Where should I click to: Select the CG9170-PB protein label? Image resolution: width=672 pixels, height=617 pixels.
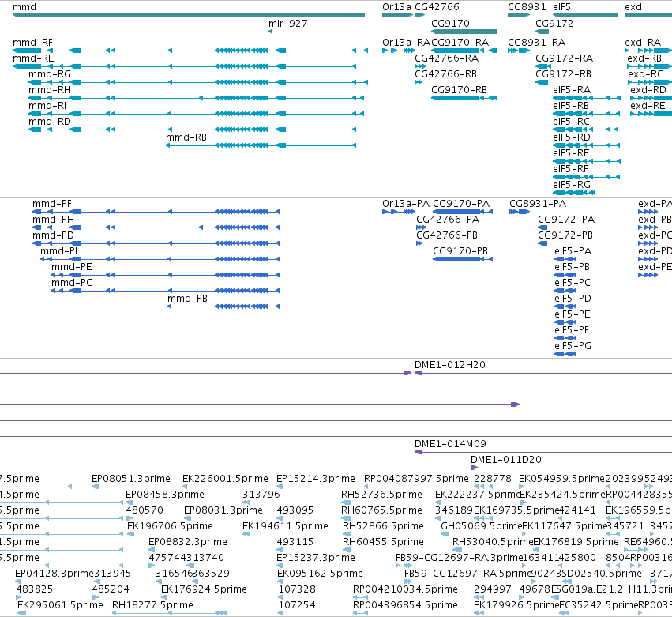point(460,252)
